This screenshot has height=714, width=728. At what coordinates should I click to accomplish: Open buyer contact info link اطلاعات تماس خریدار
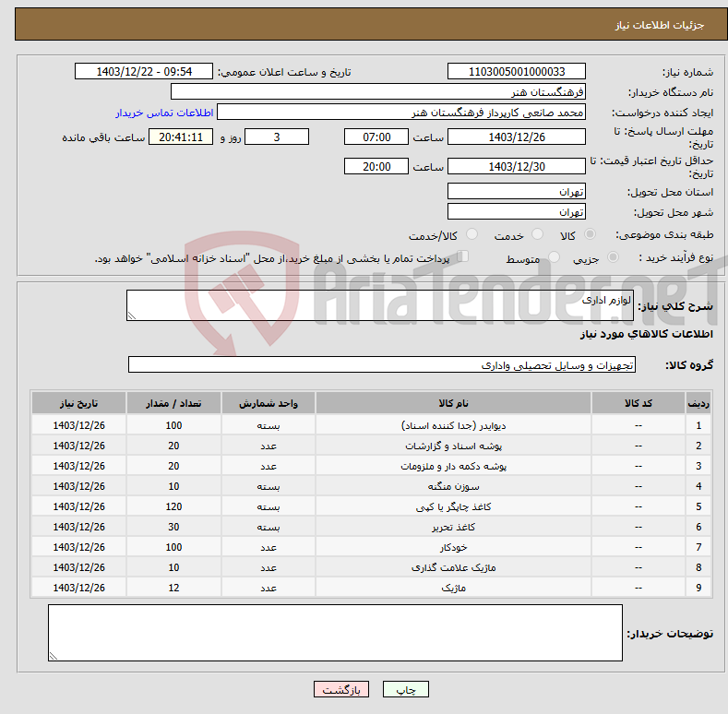pos(164,113)
